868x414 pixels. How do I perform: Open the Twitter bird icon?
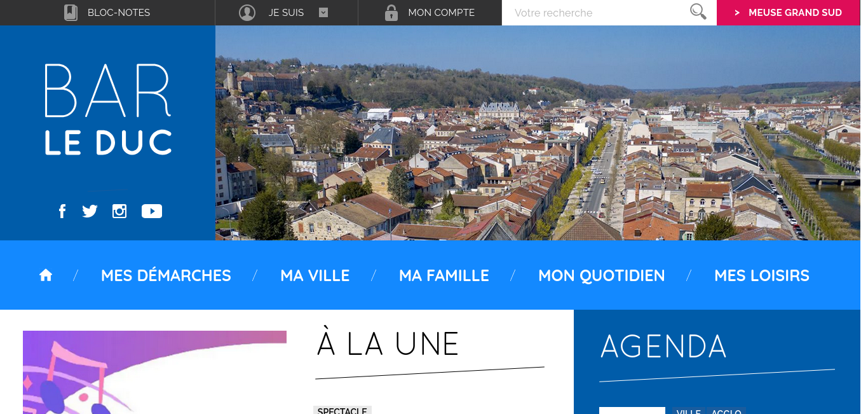click(90, 211)
